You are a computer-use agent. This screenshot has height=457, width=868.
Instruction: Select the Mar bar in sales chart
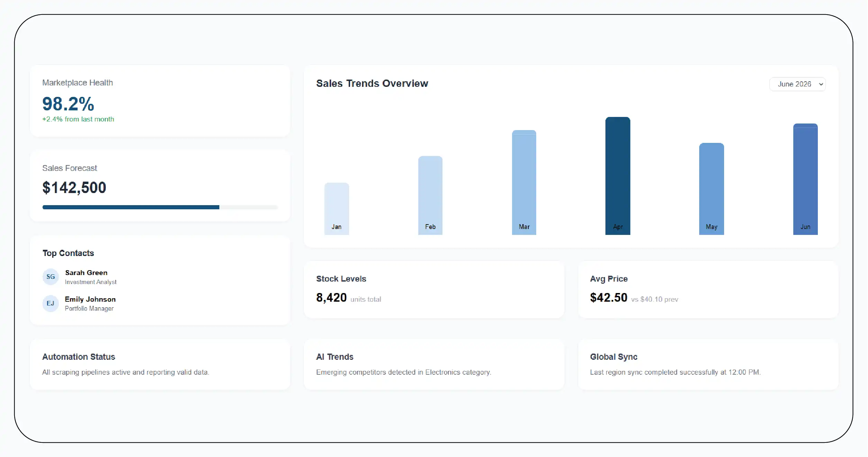(524, 182)
